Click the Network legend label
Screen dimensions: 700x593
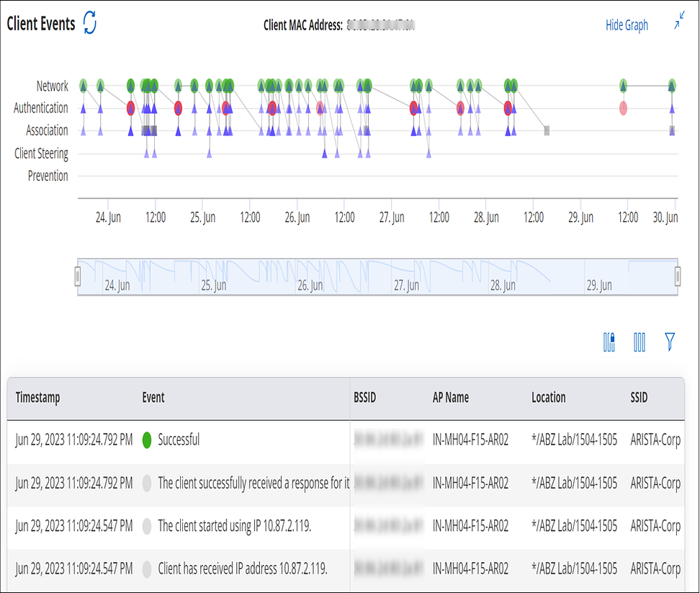pyautogui.click(x=53, y=86)
